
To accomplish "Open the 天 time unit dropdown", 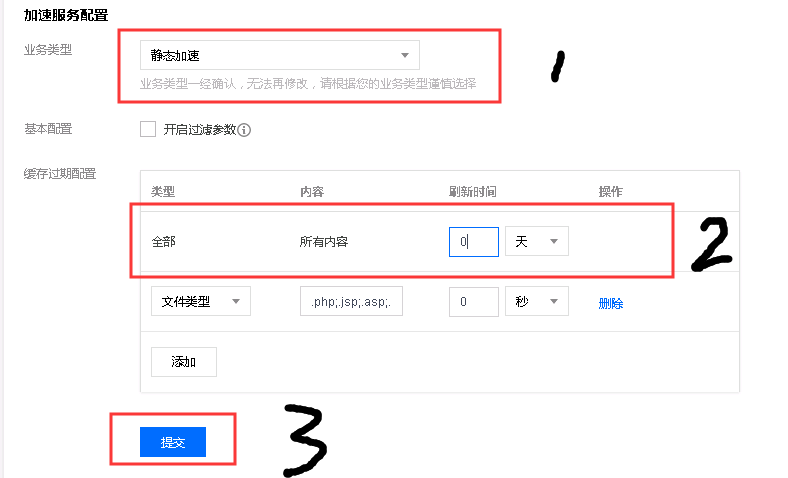I will coord(537,241).
